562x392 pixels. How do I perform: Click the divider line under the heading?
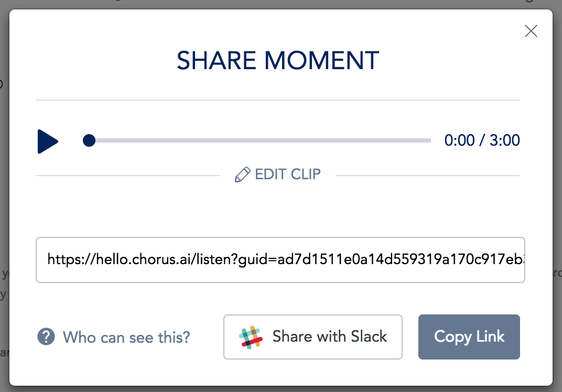[x=278, y=100]
